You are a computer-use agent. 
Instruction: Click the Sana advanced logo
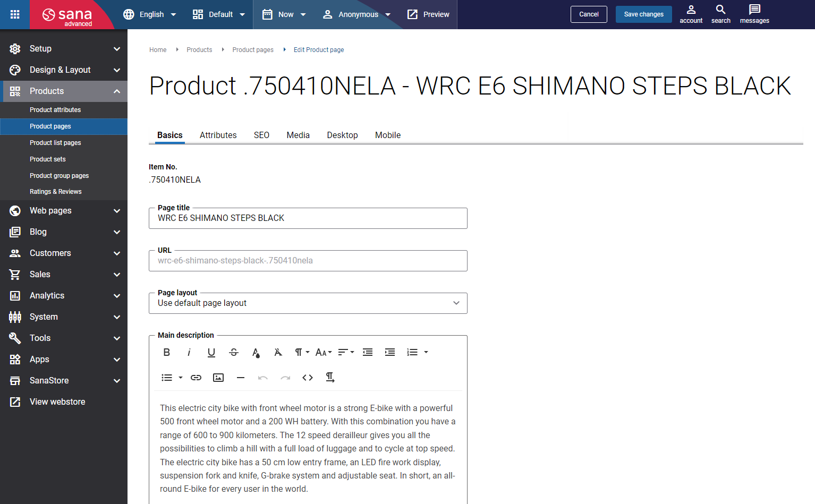(x=68, y=15)
